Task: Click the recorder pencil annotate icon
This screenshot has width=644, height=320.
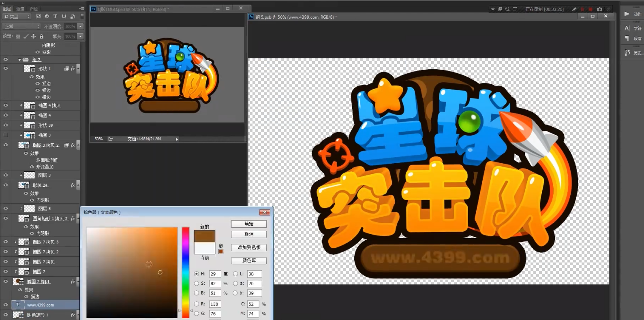Action: coord(574,9)
